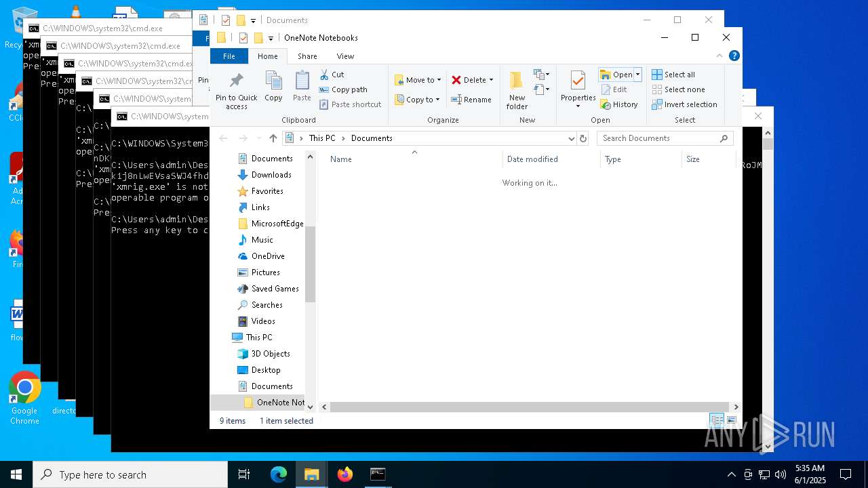Click the Open button in ribbon
The height and width of the screenshot is (488, 868).
tap(616, 75)
